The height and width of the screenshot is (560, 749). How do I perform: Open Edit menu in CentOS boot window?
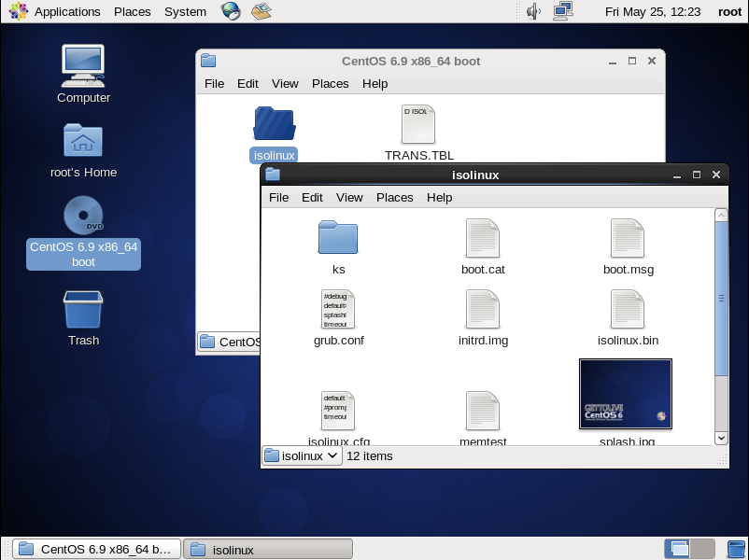point(247,84)
